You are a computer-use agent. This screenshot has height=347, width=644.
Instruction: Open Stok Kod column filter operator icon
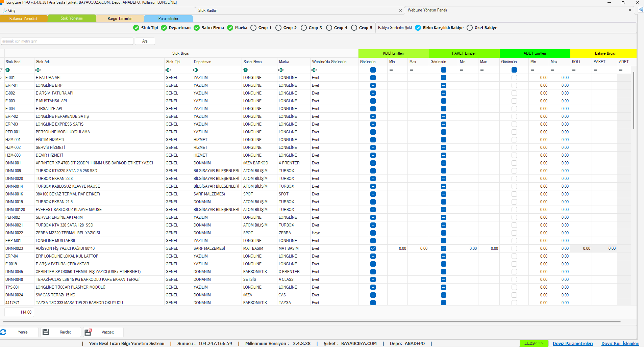[8, 70]
